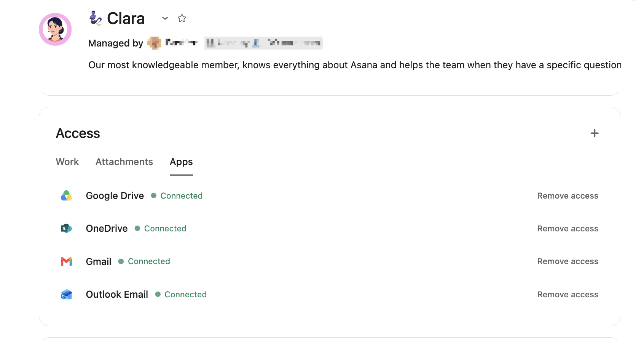This screenshot has width=644, height=340.
Task: Remove access for Outlook Email
Action: tap(567, 295)
